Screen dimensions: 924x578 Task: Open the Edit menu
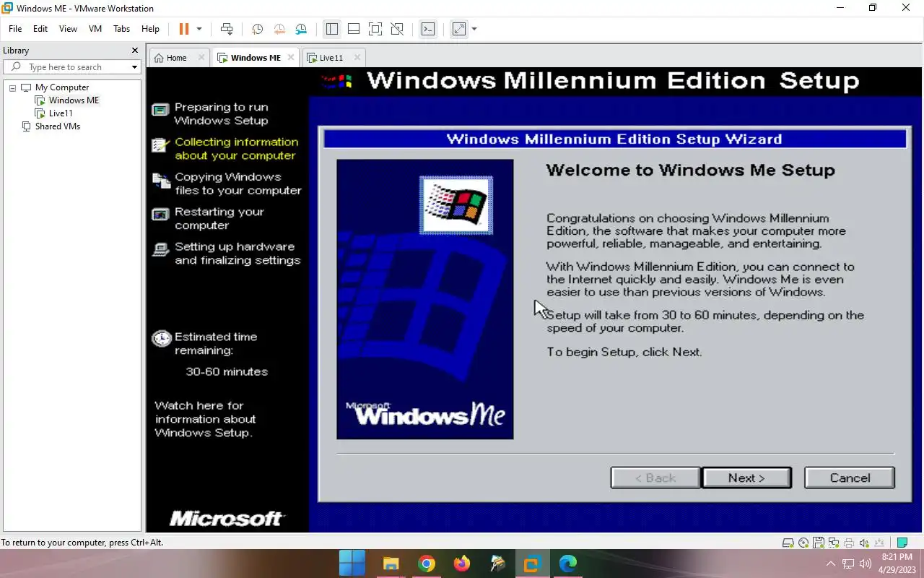tap(40, 29)
